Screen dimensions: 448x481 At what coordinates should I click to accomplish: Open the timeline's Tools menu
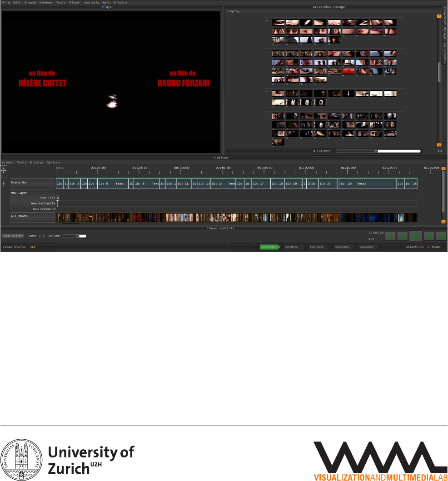(x=21, y=162)
